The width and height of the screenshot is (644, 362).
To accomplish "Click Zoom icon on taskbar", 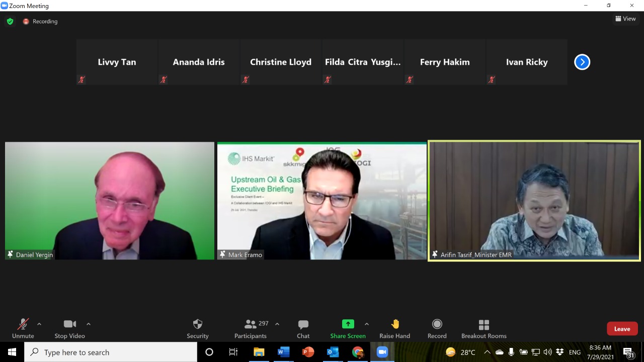I will 382,352.
